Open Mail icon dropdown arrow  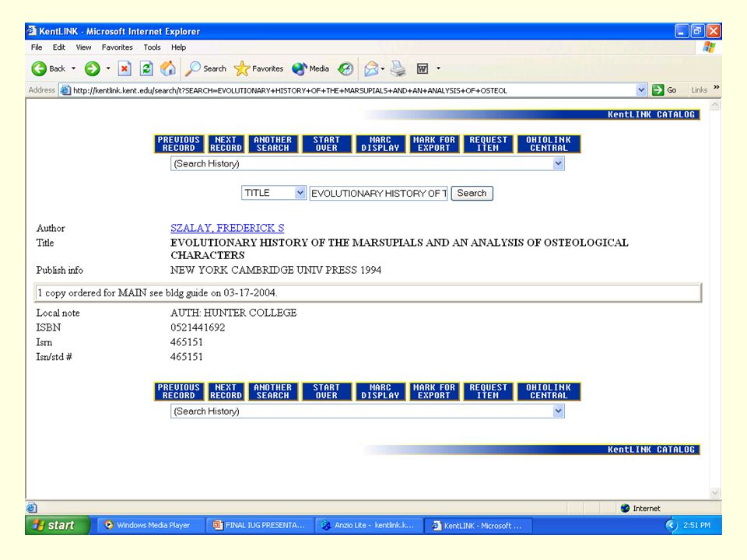point(383,69)
